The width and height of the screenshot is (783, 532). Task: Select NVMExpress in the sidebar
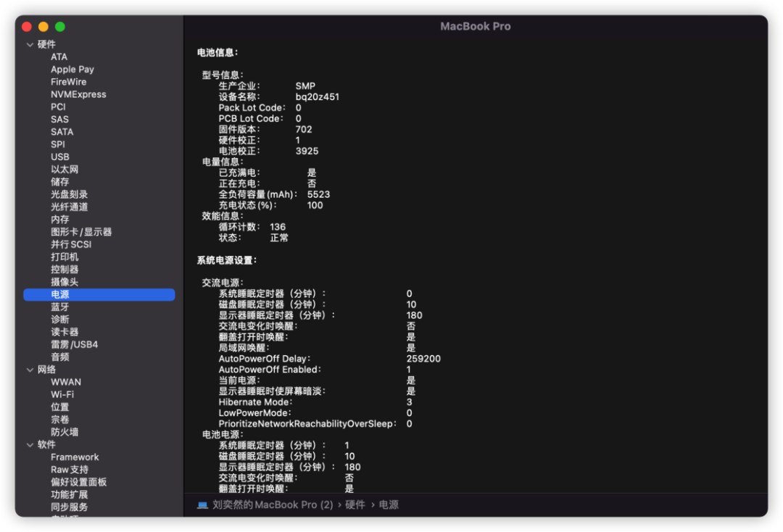(x=78, y=94)
